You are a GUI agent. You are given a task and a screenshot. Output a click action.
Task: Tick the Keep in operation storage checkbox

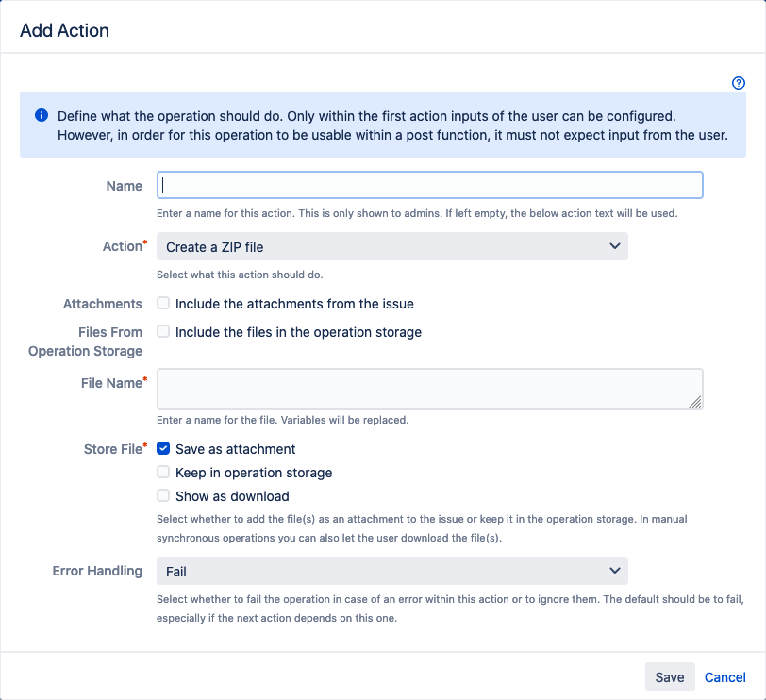pos(164,473)
